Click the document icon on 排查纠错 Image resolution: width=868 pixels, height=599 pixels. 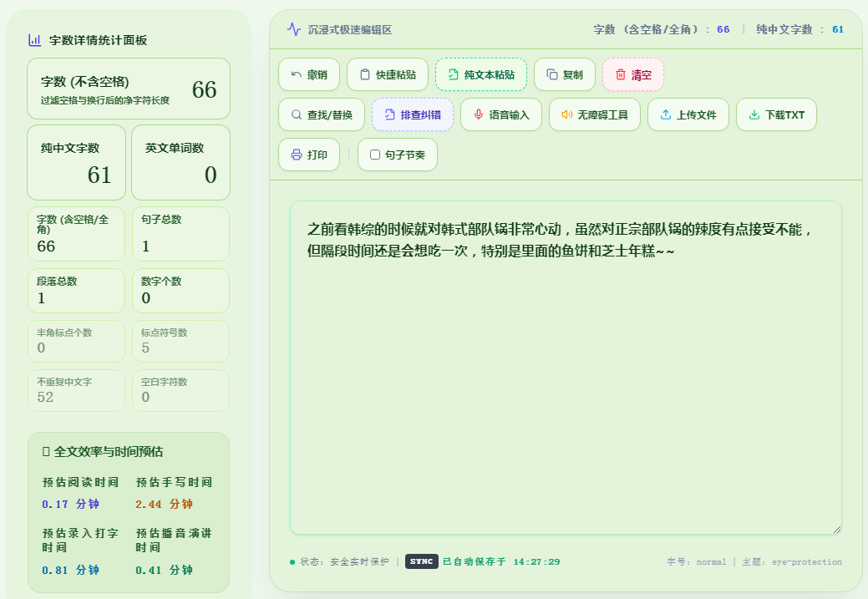click(x=389, y=114)
